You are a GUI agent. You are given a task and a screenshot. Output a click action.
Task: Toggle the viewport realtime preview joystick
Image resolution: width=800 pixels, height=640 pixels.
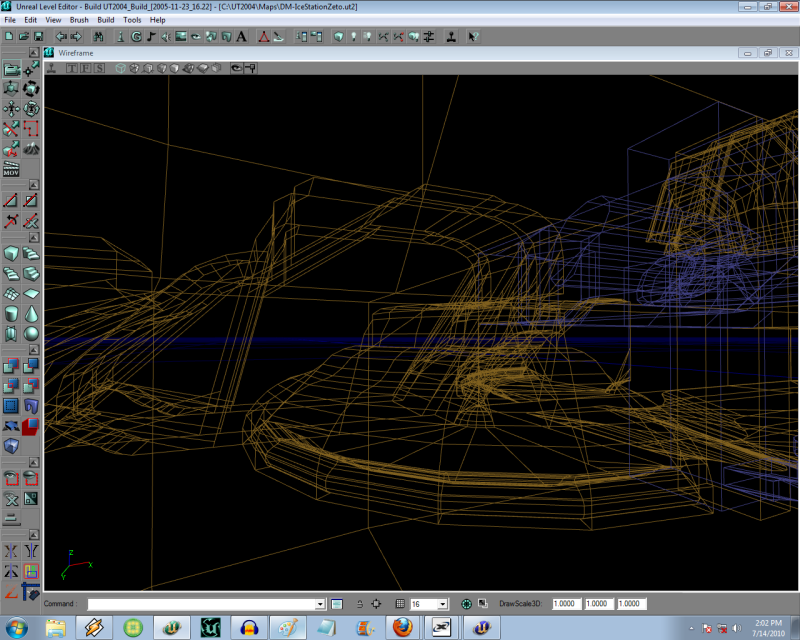52,68
